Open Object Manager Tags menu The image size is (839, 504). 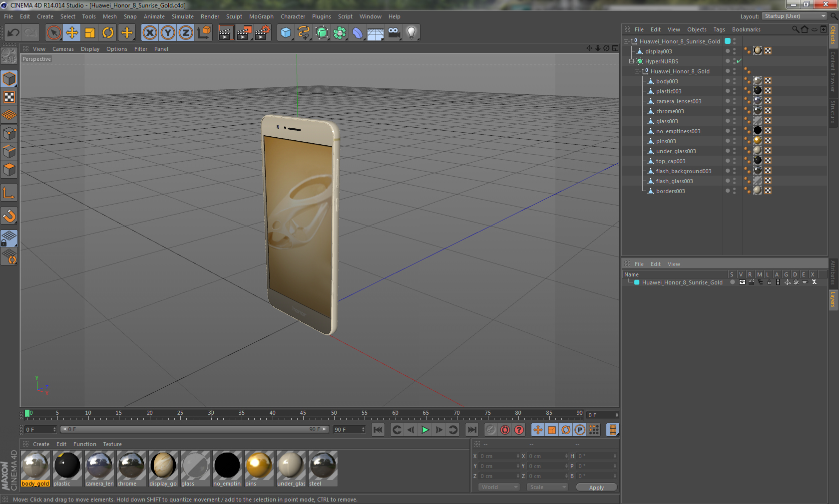(719, 29)
